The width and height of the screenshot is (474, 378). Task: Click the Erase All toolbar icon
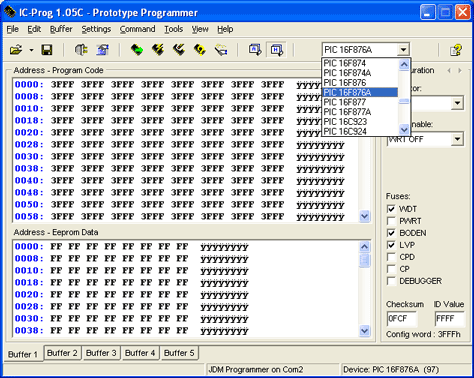(x=200, y=50)
